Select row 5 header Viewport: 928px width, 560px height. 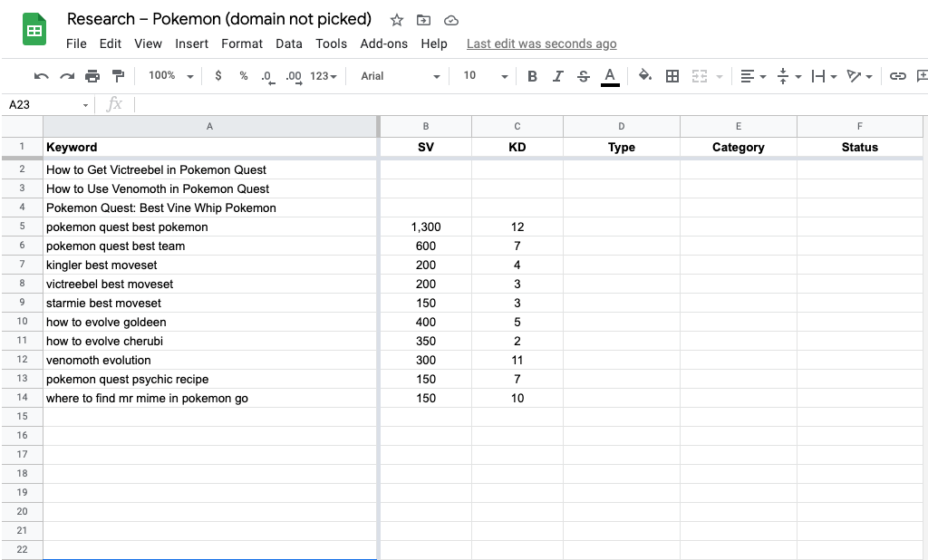click(22, 227)
